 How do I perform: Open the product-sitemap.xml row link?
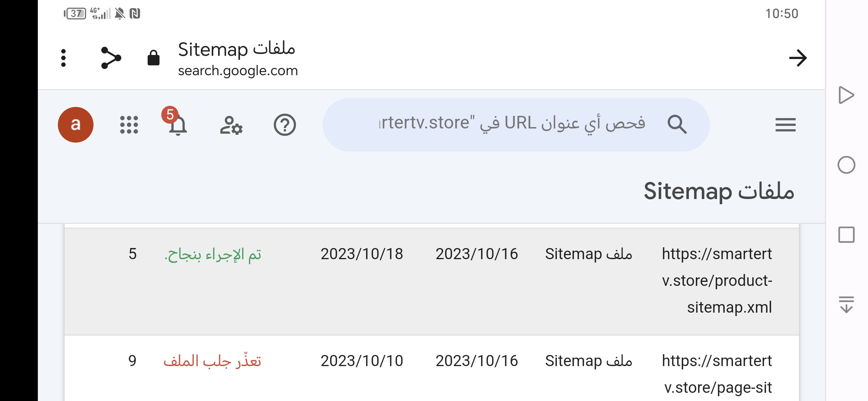coord(717,281)
